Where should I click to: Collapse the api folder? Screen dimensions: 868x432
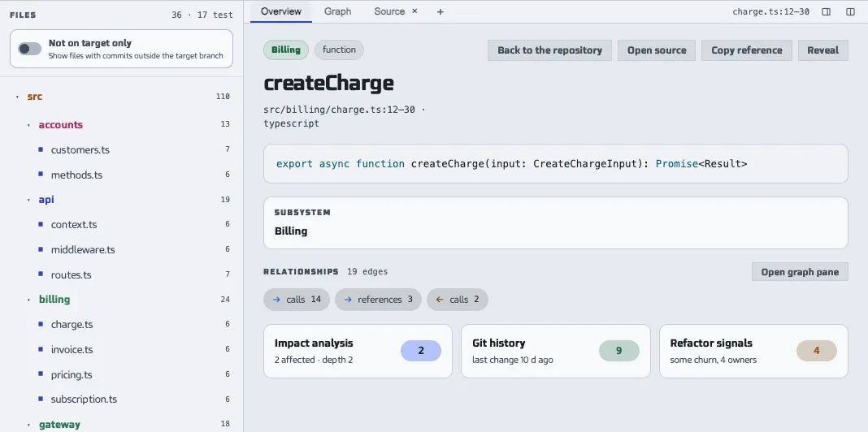tap(28, 200)
